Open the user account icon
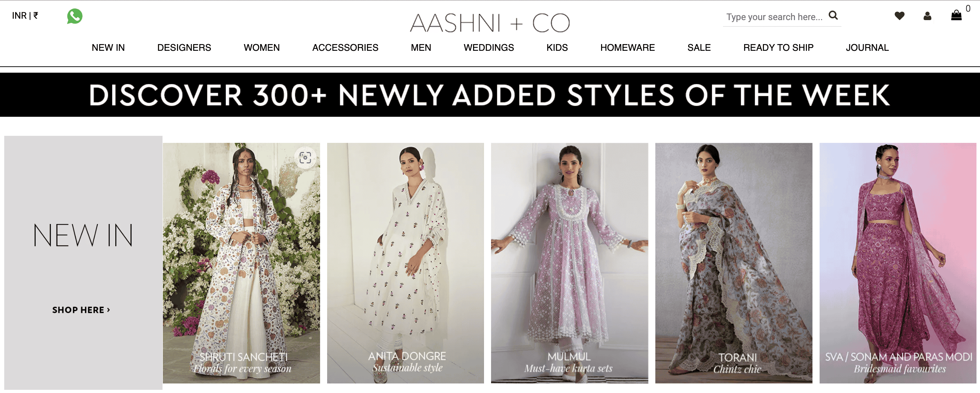The width and height of the screenshot is (980, 393). tap(927, 16)
